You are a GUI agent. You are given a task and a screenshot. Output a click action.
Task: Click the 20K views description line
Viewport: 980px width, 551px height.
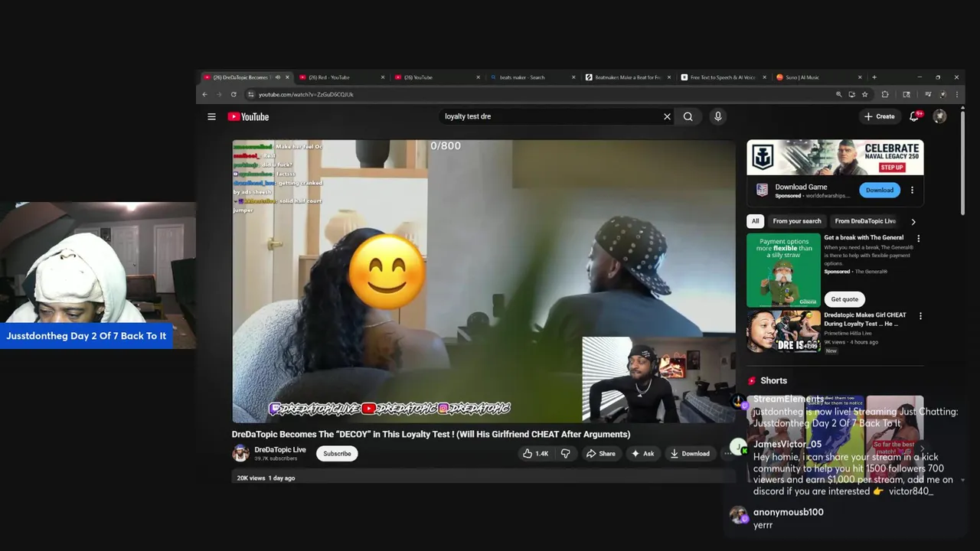click(266, 478)
